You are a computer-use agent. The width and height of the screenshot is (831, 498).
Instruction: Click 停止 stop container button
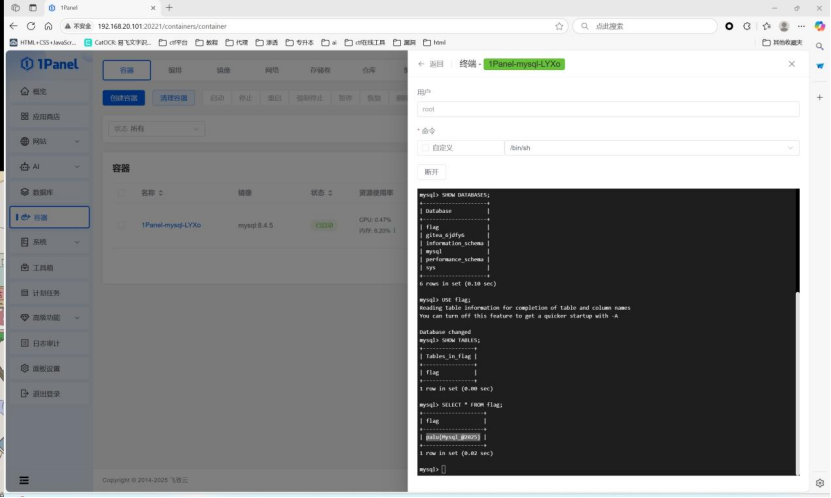coord(246,98)
